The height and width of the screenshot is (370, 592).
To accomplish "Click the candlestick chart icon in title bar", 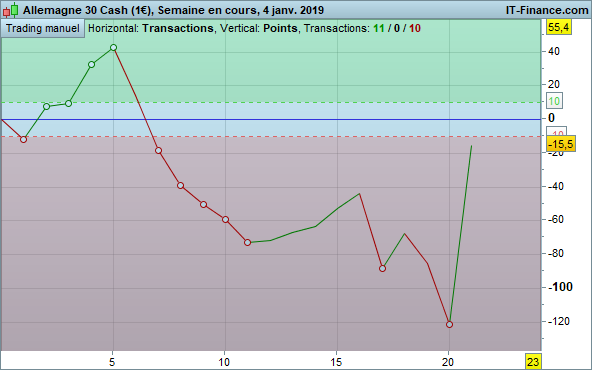I will pos(11,10).
